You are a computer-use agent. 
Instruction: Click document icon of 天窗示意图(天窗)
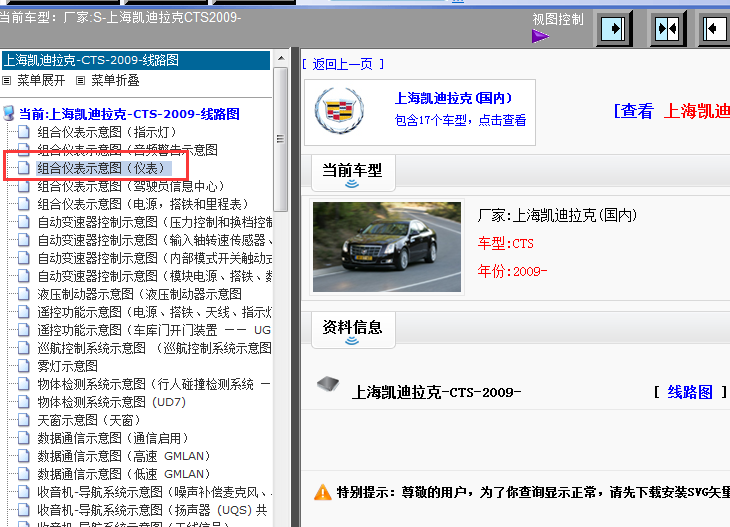coord(24,420)
